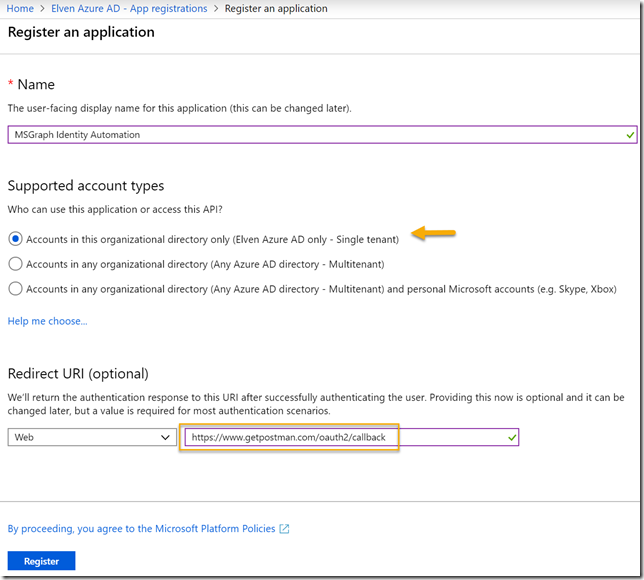Click the Redirect URI input field

click(x=352, y=437)
